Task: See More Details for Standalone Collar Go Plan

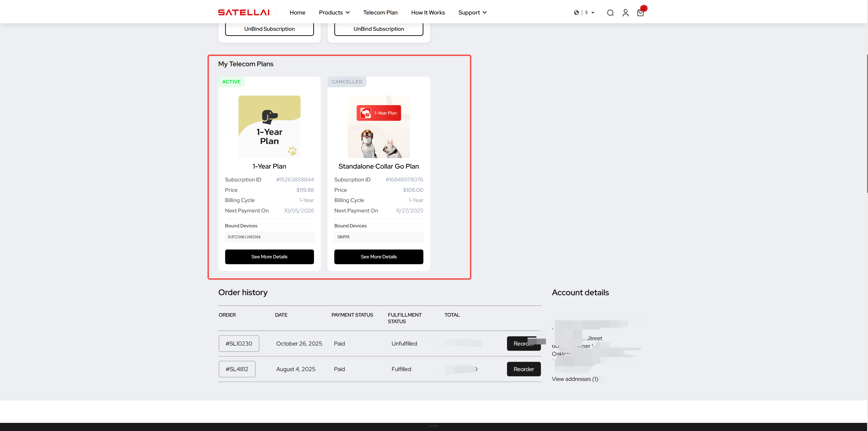Action: click(x=378, y=257)
